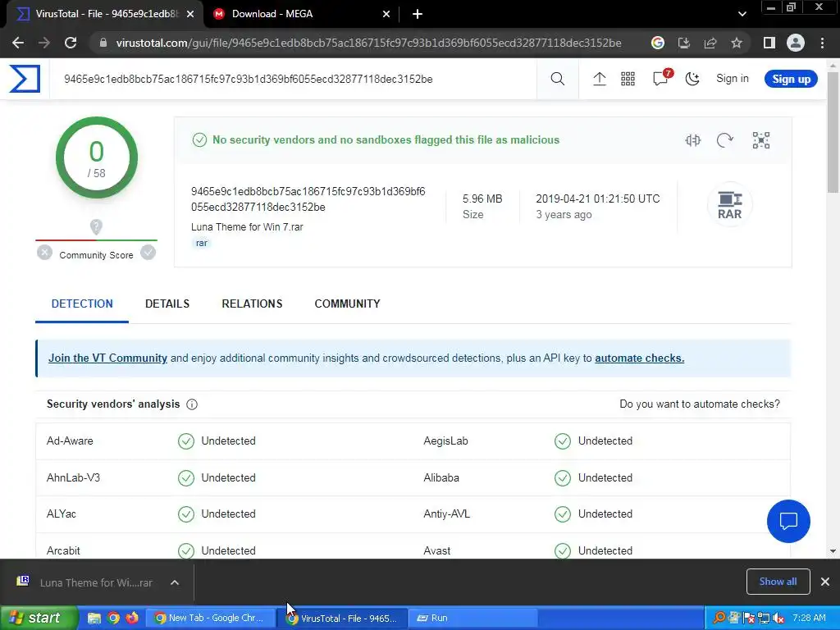This screenshot has height=630, width=840.
Task: Select the VirusTotal - File browser tab
Action: point(105,14)
